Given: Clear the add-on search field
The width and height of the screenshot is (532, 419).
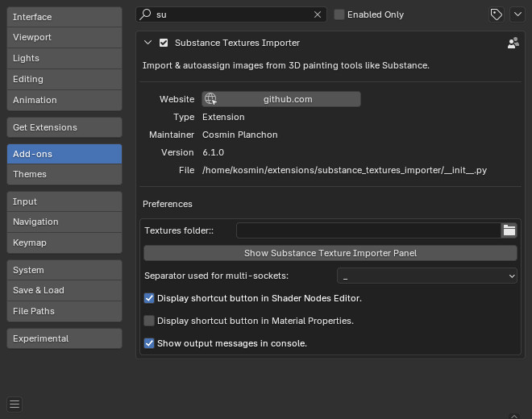Looking at the screenshot, I should click(318, 15).
